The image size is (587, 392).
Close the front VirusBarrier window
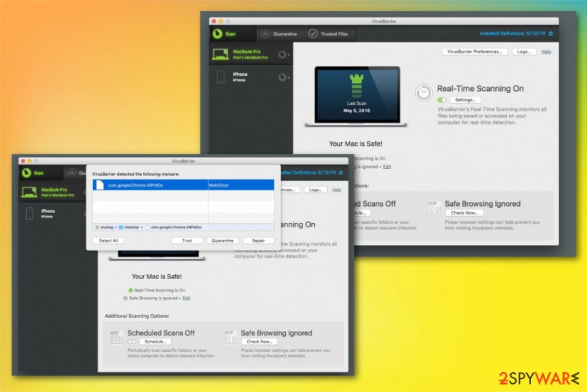coord(23,161)
